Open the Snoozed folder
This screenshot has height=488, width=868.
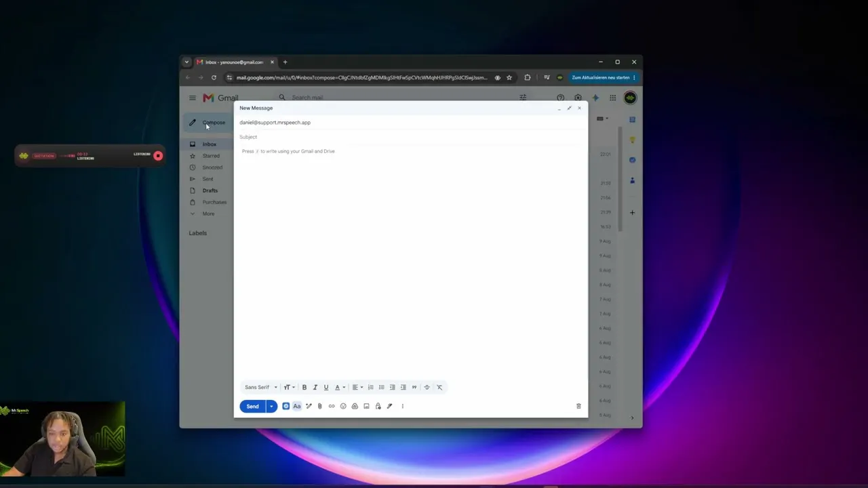click(x=212, y=167)
